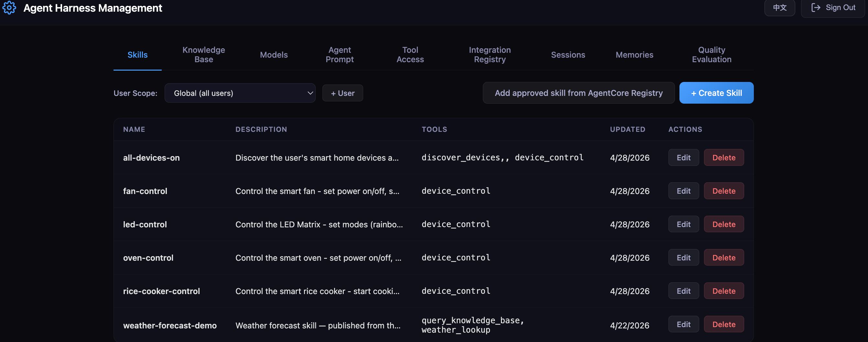
Task: Edit the weather-forecast-demo skill
Action: tap(683, 325)
